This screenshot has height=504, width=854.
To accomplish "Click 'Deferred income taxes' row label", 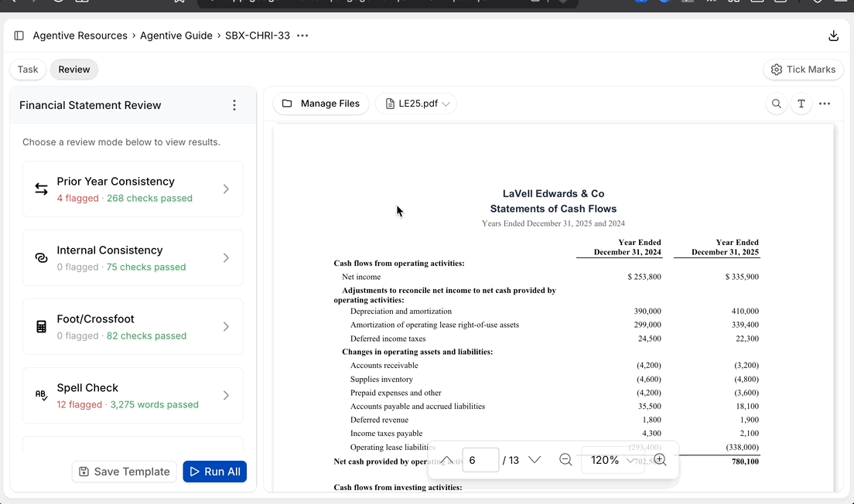I will click(388, 339).
